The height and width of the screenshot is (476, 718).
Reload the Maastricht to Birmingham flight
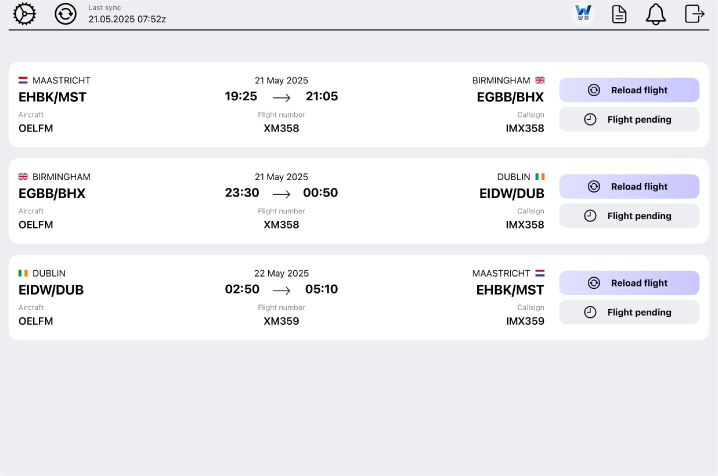(629, 90)
